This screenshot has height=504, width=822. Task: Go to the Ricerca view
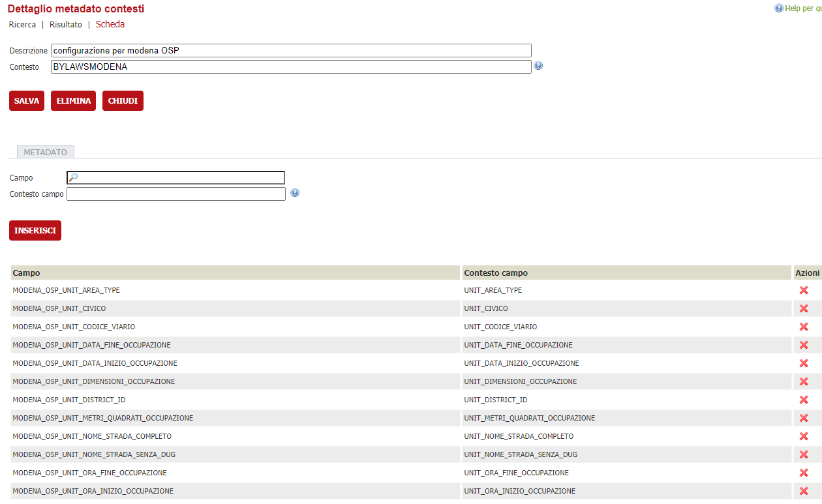[22, 25]
